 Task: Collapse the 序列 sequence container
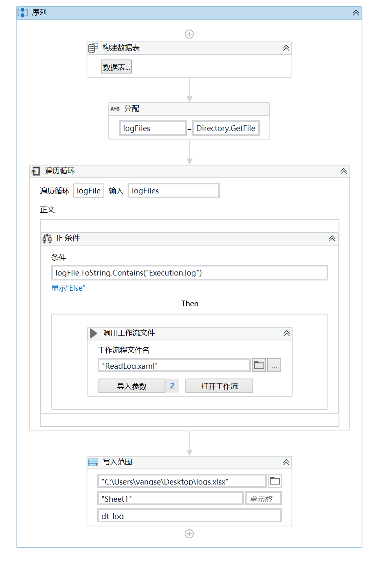356,13
